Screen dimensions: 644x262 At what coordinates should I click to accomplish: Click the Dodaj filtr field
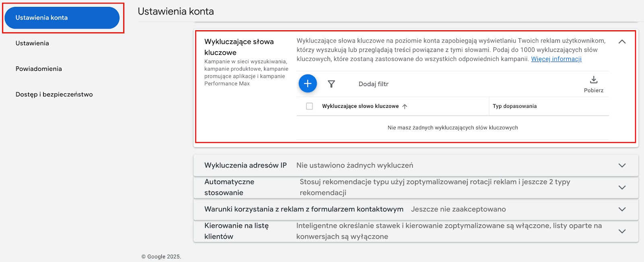374,84
